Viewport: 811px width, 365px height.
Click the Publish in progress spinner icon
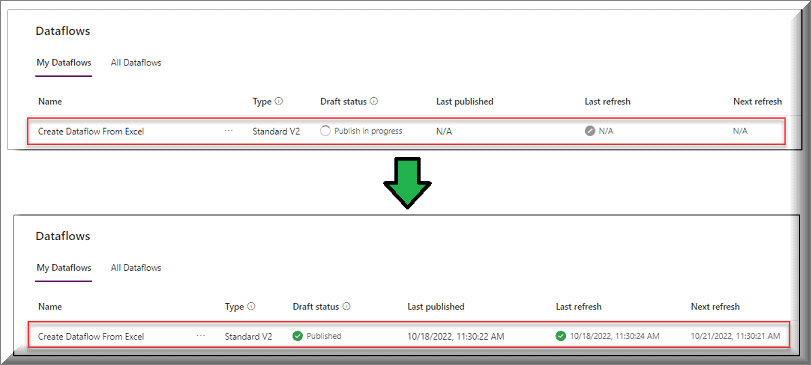325,131
